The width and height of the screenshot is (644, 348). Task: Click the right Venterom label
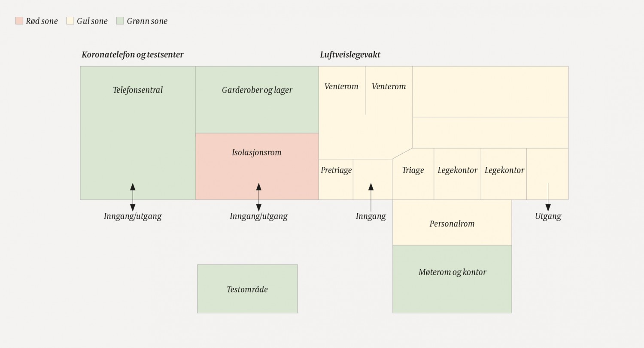(x=389, y=86)
